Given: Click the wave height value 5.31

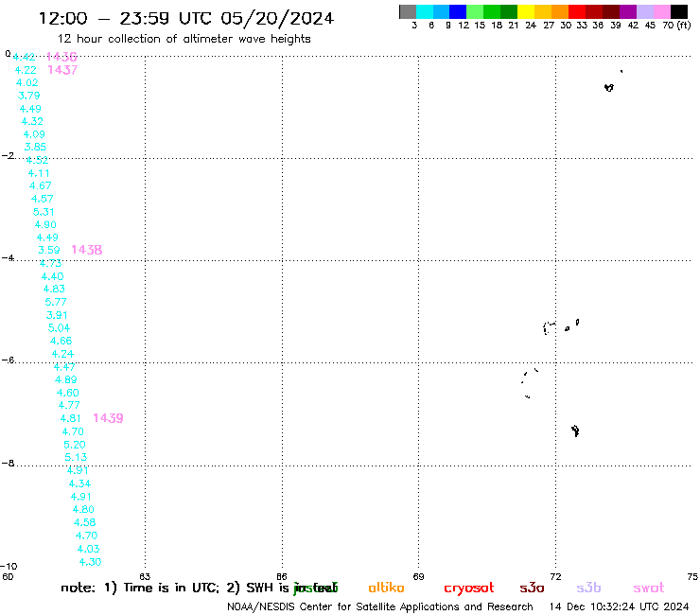Looking at the screenshot, I should click(x=44, y=212).
